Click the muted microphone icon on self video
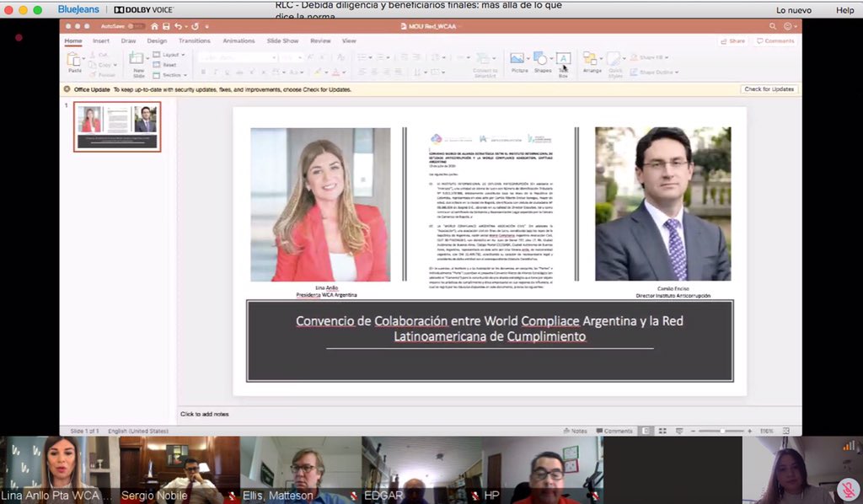 point(848,489)
